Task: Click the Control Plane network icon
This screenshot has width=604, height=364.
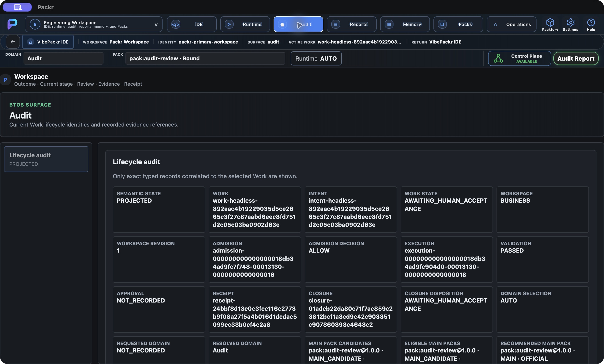Action: pos(498,58)
